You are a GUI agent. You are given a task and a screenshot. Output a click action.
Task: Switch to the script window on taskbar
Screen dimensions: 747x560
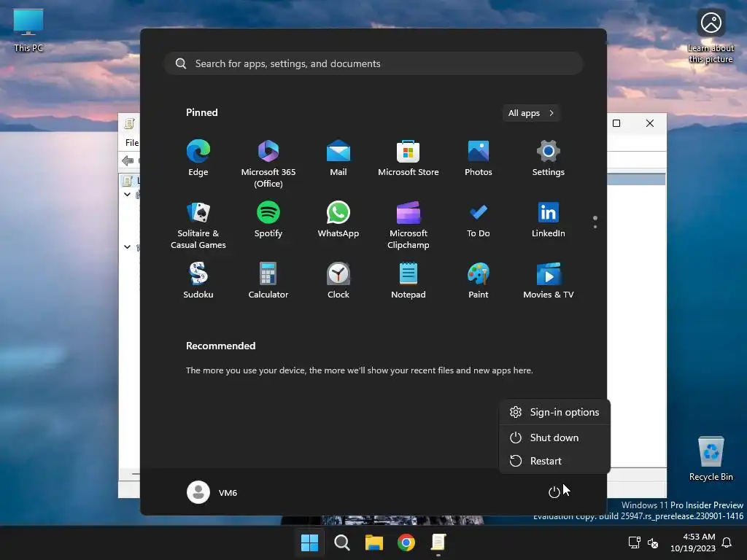click(x=438, y=542)
